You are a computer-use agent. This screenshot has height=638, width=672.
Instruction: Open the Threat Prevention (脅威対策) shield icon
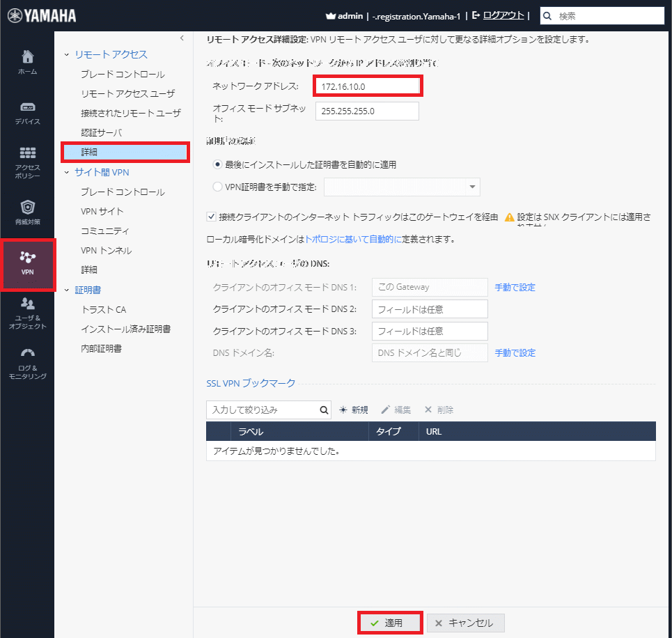click(x=27, y=212)
